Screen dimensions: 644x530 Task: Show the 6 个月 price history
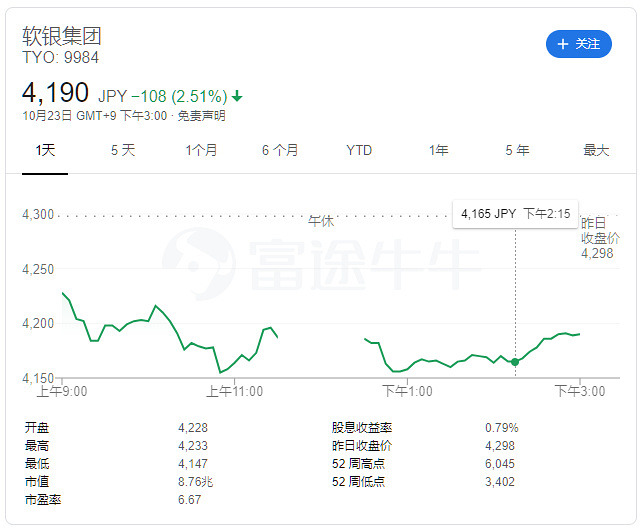tap(280, 150)
